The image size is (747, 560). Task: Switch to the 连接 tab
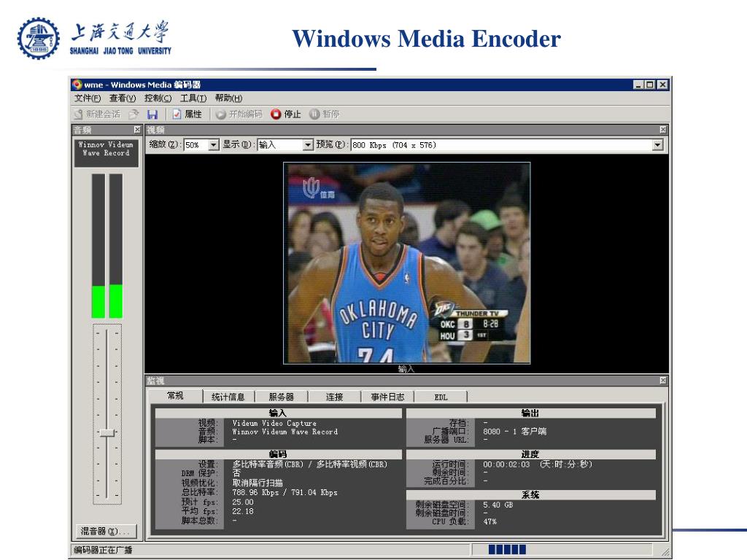point(334,397)
